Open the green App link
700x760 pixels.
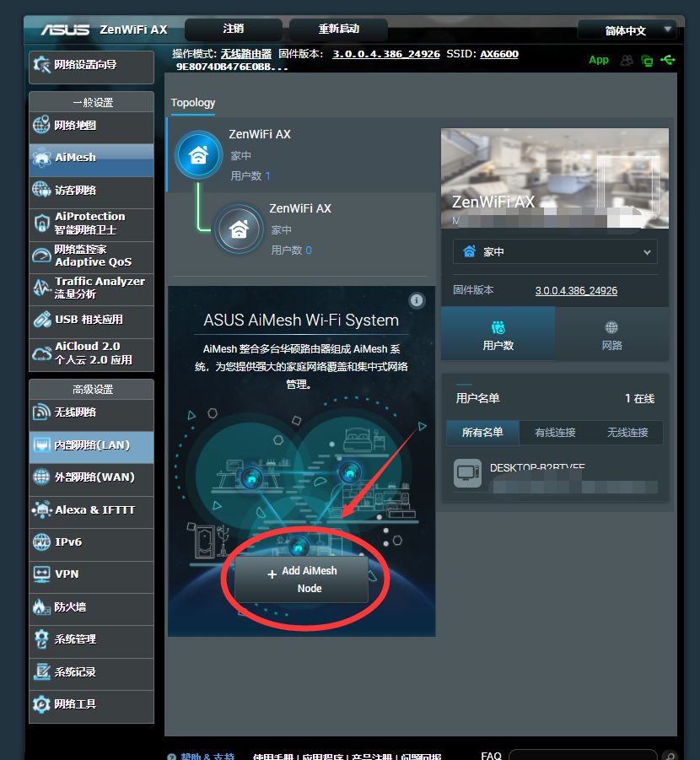[599, 60]
